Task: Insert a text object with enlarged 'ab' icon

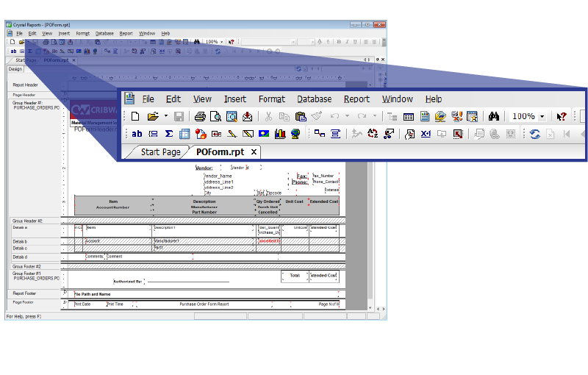Action: pos(137,134)
